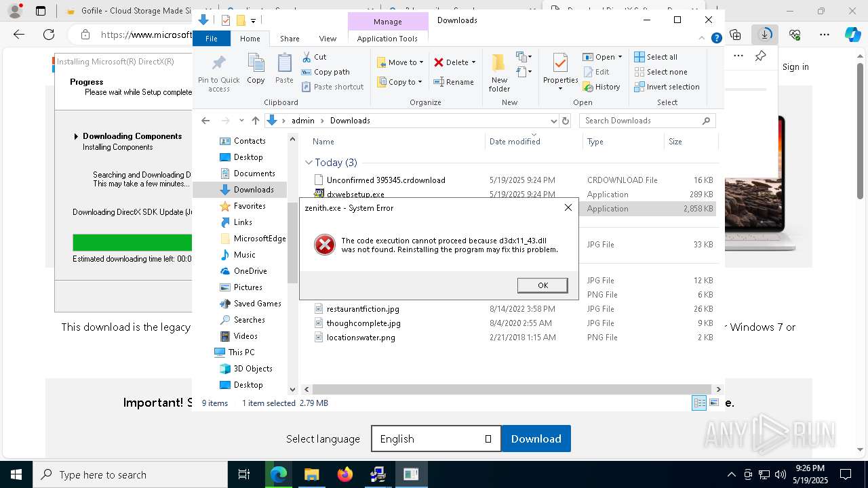Click Select none in the ribbon
The width and height of the screenshot is (868, 488).
pyautogui.click(x=660, y=72)
